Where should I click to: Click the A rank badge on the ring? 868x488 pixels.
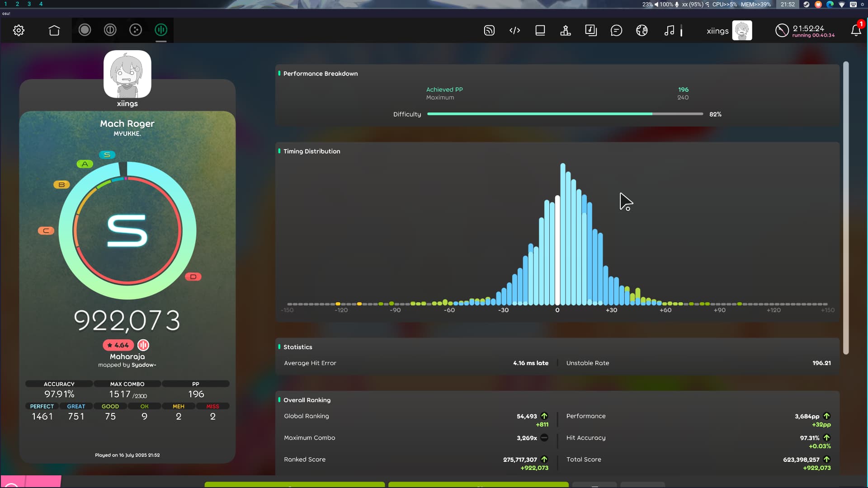[85, 164]
